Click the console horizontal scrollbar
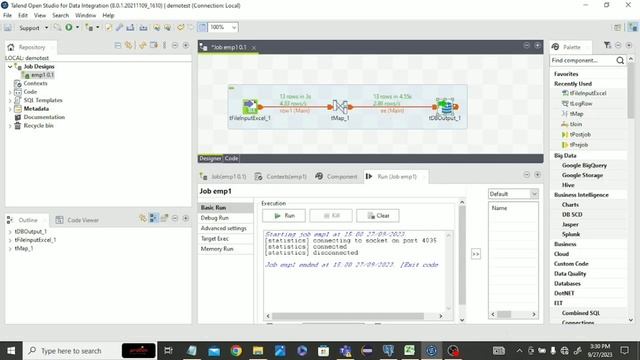Viewport: 640px width, 360px height. click(348, 316)
